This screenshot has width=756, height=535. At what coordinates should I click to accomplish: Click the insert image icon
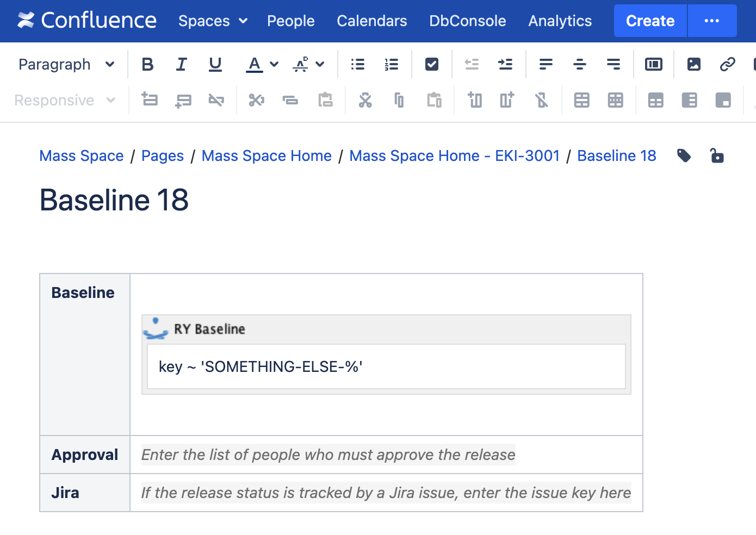click(x=693, y=64)
